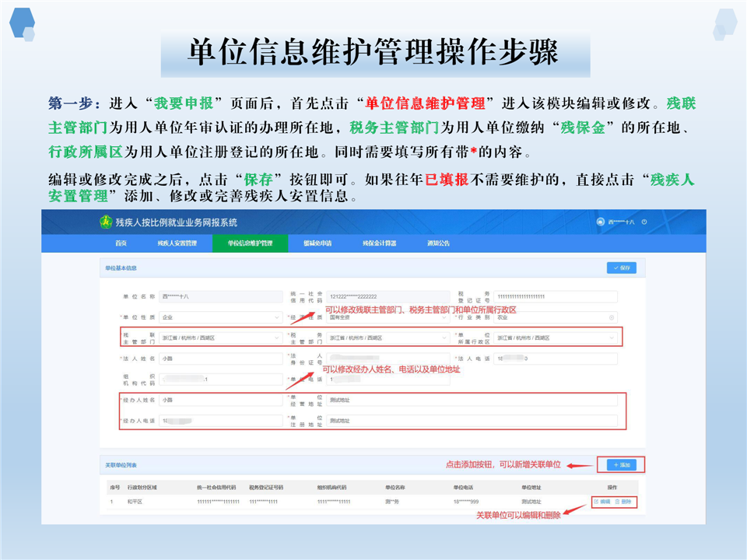Screen dimensions: 747x560
Task: Click the 删除 delete icon in table row
Action: (618, 502)
